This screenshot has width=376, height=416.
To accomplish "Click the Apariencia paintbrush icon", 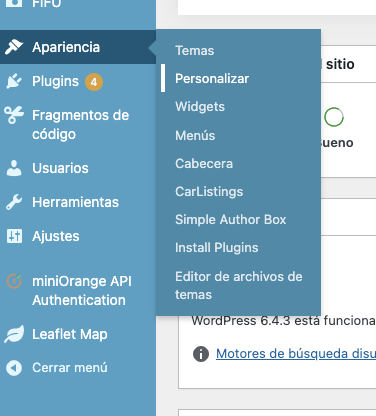I will [14, 47].
